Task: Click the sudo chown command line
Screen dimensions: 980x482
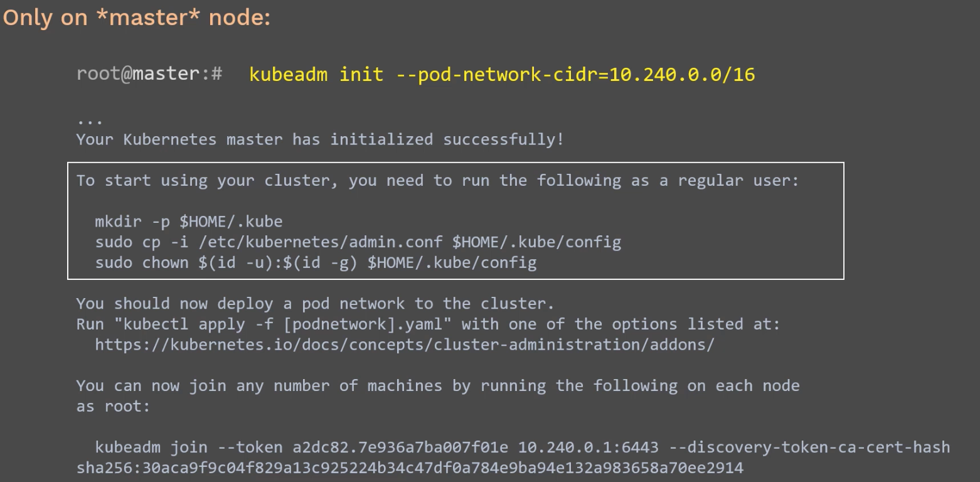Action: point(316,262)
